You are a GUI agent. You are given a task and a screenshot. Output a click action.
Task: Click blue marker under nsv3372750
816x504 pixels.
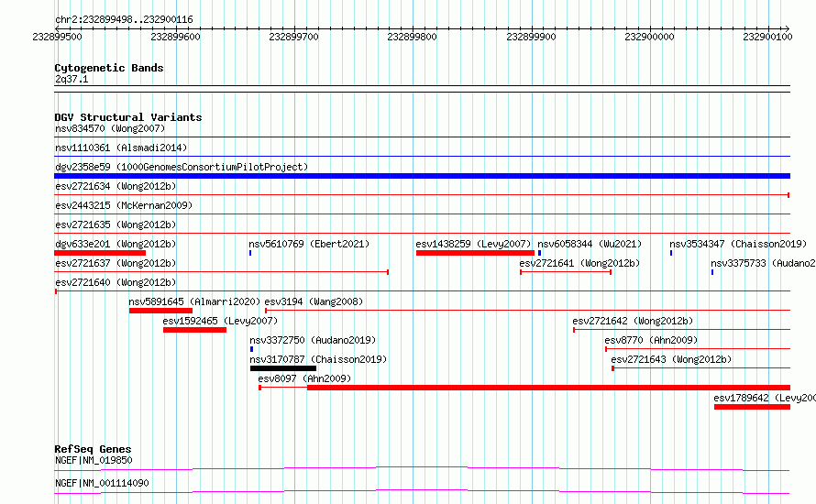(252, 349)
